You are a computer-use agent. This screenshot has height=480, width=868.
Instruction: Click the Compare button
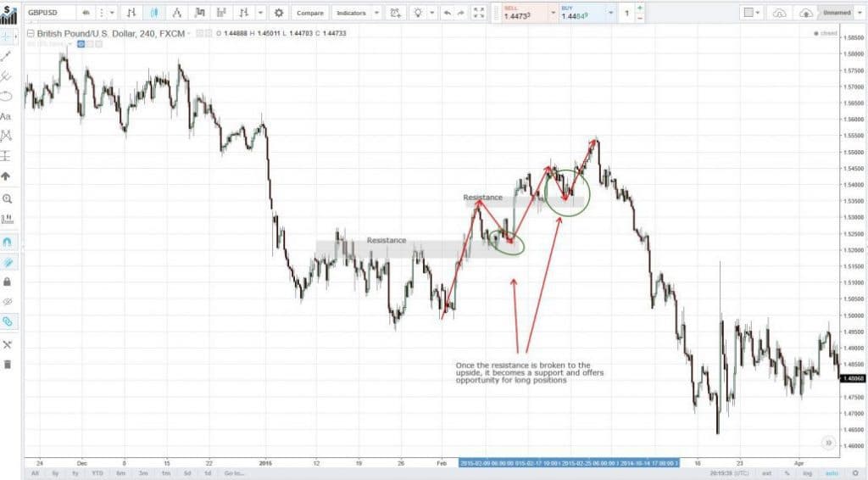[x=309, y=13]
